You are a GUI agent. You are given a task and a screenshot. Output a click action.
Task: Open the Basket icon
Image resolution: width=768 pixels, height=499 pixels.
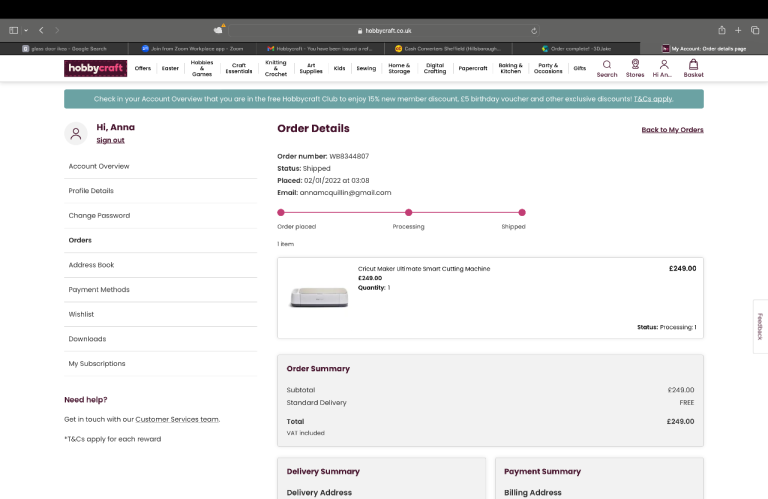click(x=693, y=68)
